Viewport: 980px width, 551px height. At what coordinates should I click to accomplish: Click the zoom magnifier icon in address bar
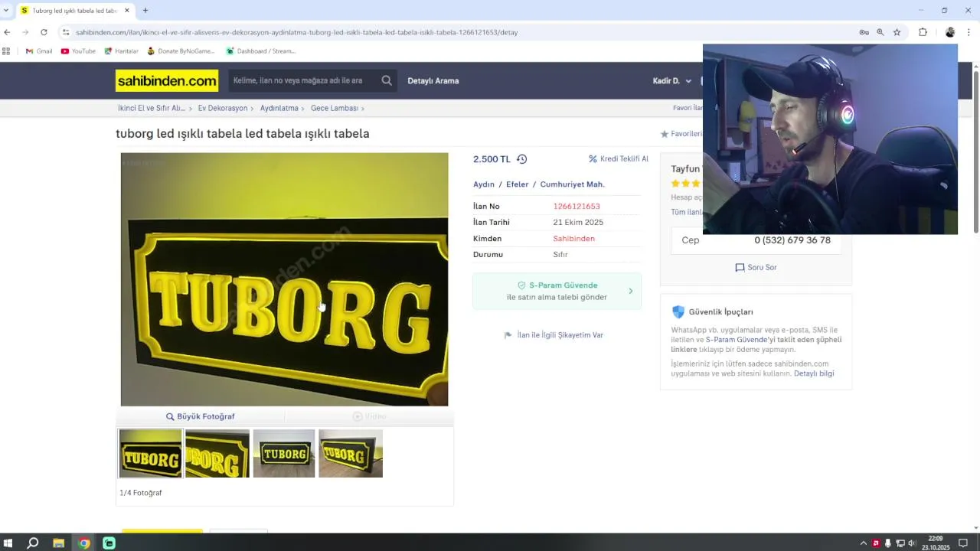[x=880, y=32]
